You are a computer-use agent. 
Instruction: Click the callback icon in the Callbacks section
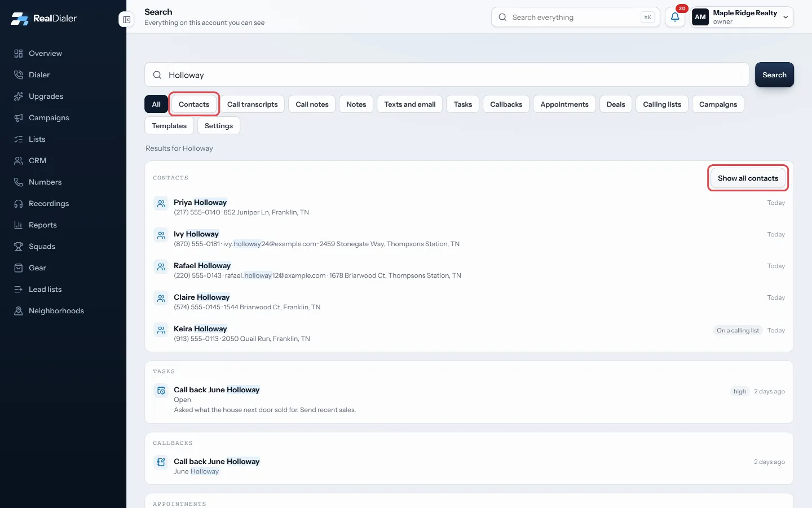click(x=161, y=462)
